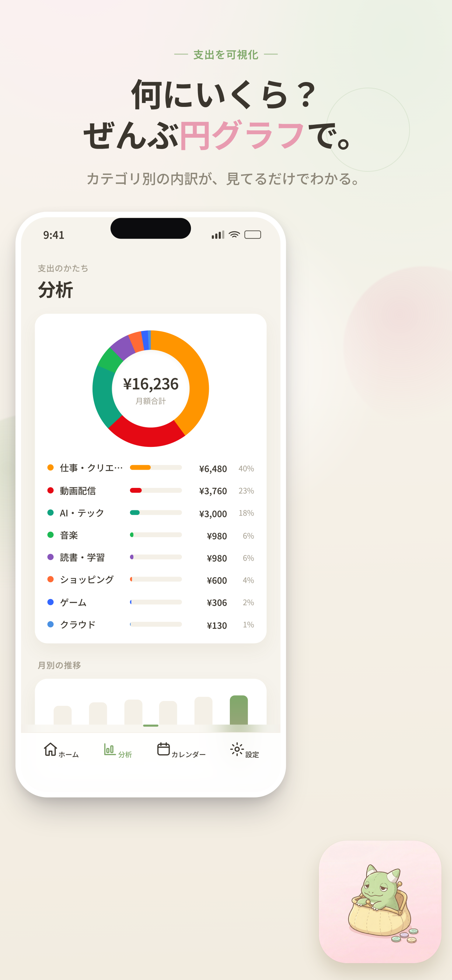The width and height of the screenshot is (452, 980).
Task: Tap the orange dot beside 仕事・クリエ…
Action: click(x=50, y=468)
